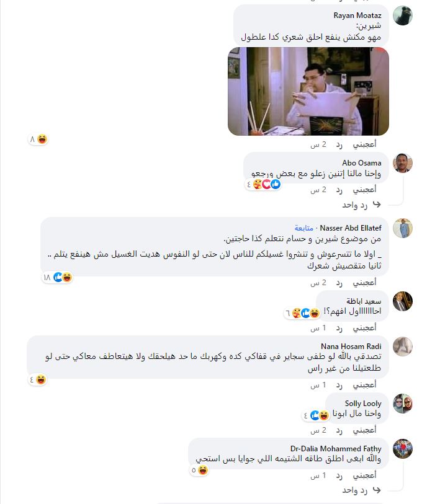
Task: Click Solly Looly's profile photo
Action: 402,404
